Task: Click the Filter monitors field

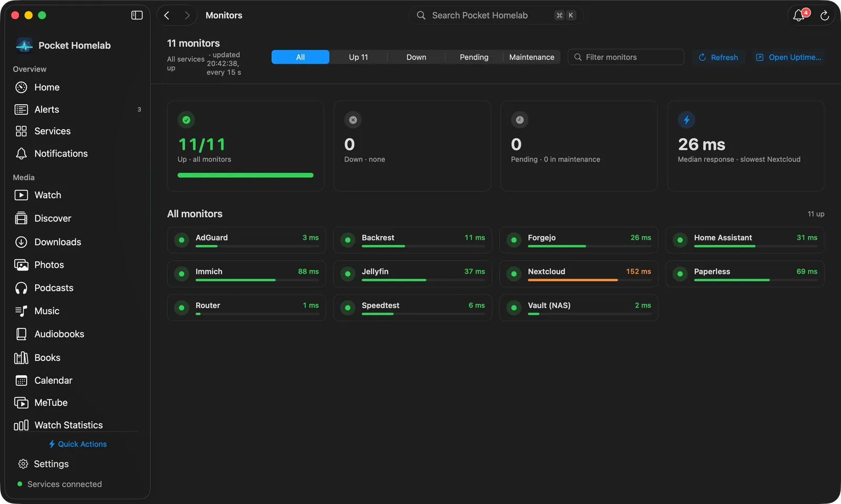Action: coord(626,57)
